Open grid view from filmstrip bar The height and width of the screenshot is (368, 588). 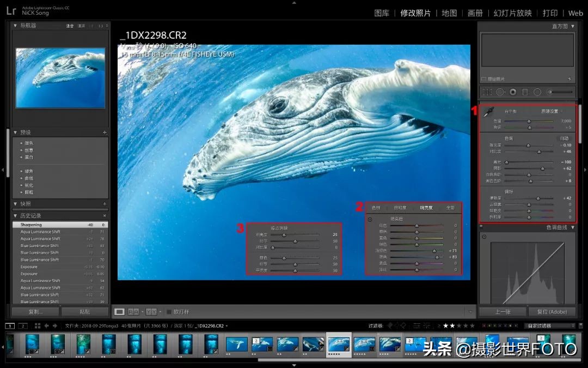38,326
